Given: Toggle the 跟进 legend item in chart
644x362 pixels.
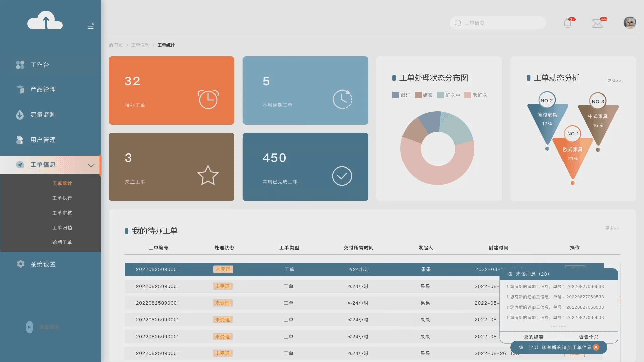Looking at the screenshot, I should [x=401, y=95].
